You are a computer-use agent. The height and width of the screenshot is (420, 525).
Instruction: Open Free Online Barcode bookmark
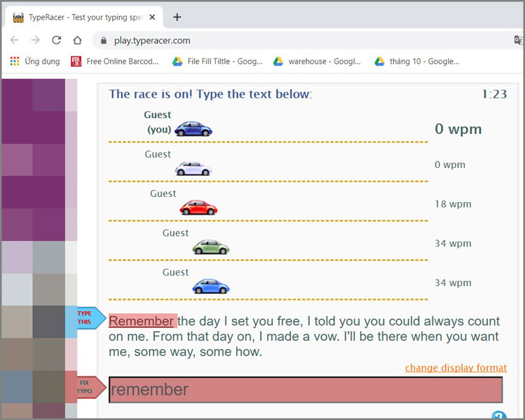115,61
